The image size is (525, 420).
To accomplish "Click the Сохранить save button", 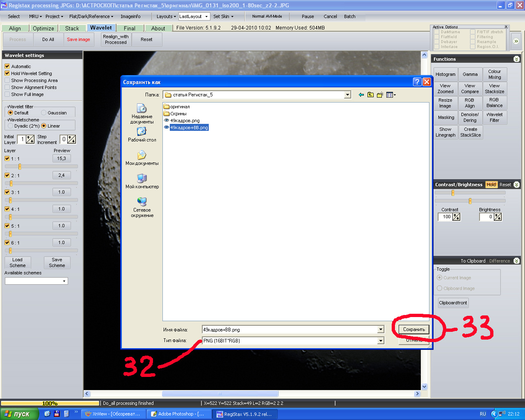I will tap(414, 329).
